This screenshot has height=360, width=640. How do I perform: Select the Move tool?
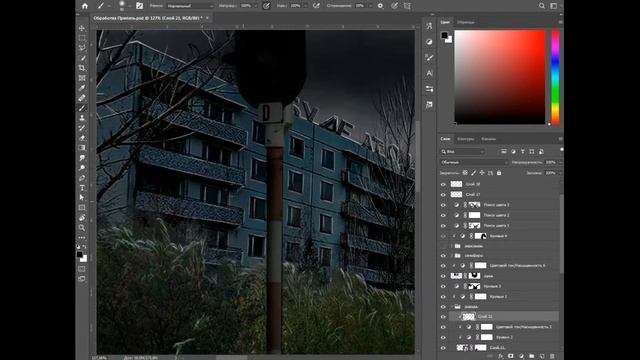click(x=82, y=28)
